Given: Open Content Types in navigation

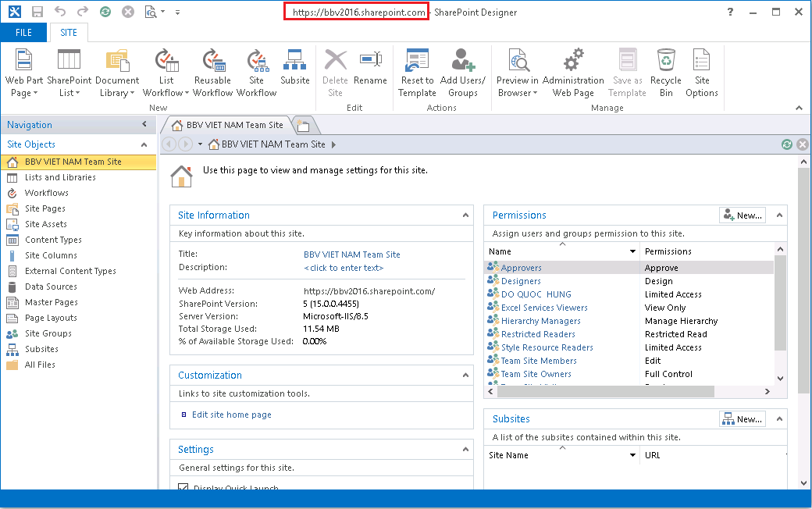Looking at the screenshot, I should [53, 240].
